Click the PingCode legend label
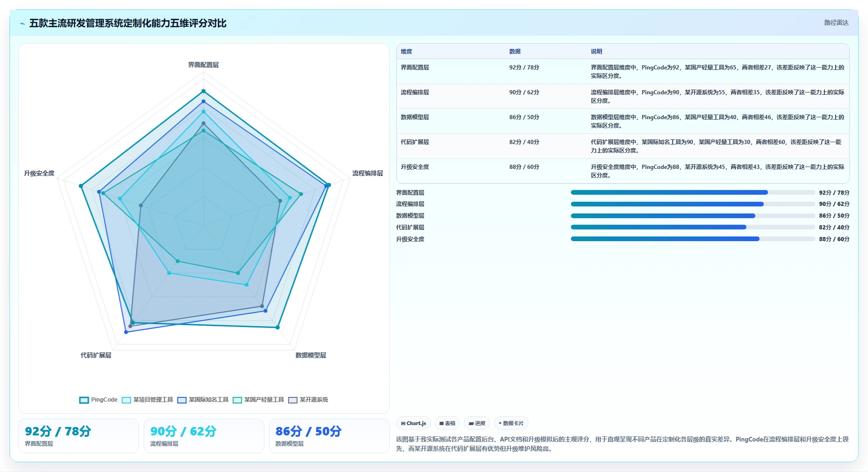868x472 pixels. pos(104,400)
